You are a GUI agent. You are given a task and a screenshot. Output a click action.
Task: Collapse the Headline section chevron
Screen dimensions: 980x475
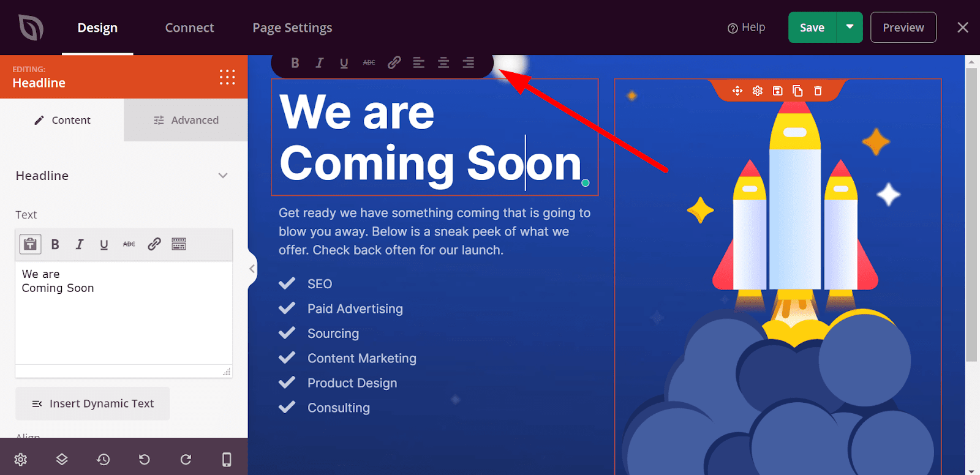(x=223, y=176)
